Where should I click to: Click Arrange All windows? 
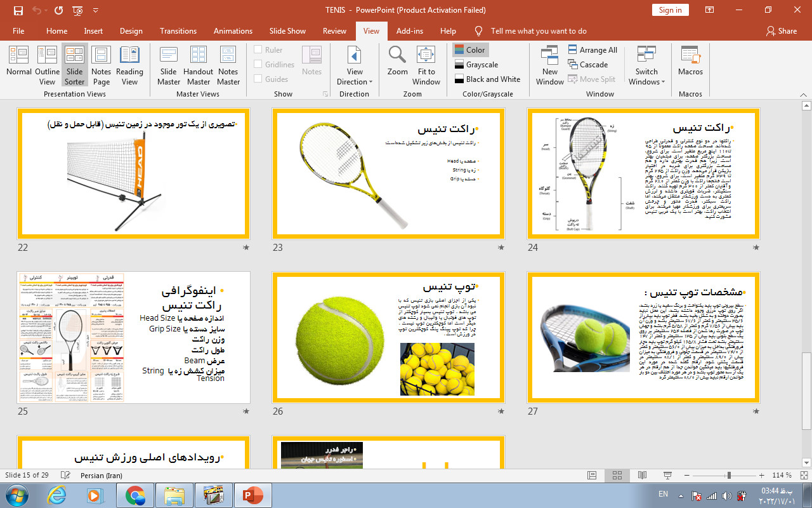pyautogui.click(x=593, y=50)
